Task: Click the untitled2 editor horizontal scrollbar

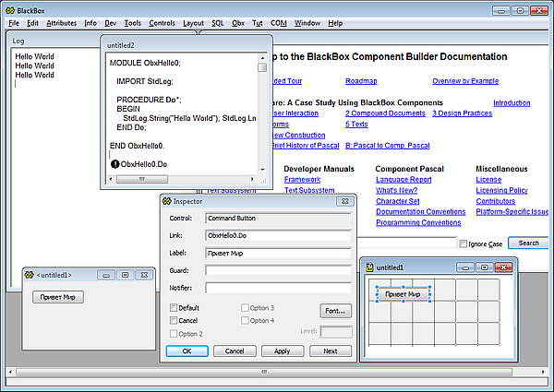Action: [x=183, y=179]
